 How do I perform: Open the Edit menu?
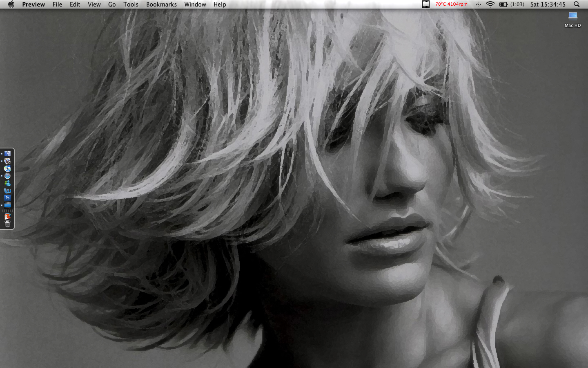75,4
